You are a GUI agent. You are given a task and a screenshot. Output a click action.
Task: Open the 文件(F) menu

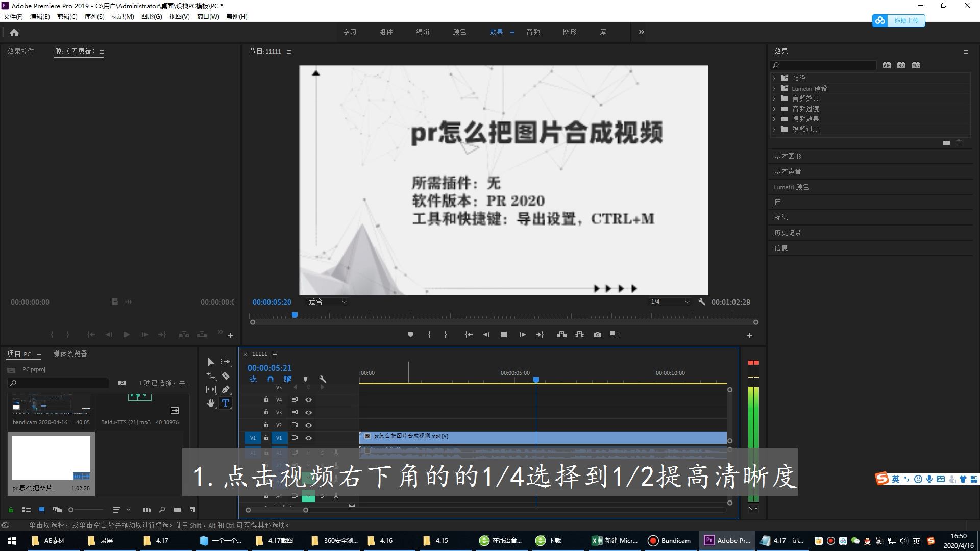coord(13,16)
